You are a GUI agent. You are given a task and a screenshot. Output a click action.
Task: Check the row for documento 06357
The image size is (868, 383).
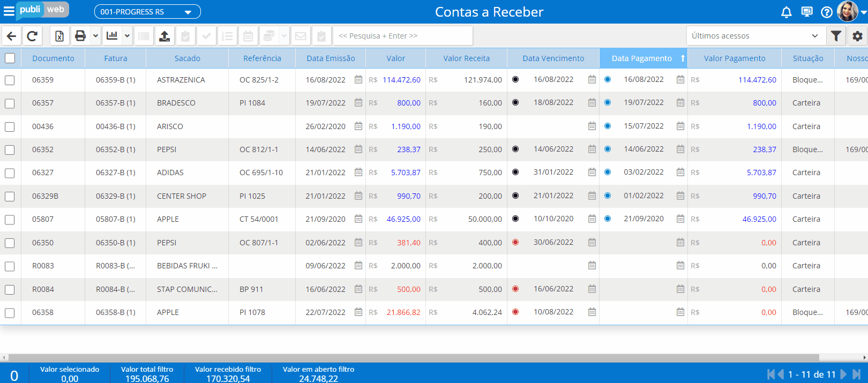click(10, 103)
